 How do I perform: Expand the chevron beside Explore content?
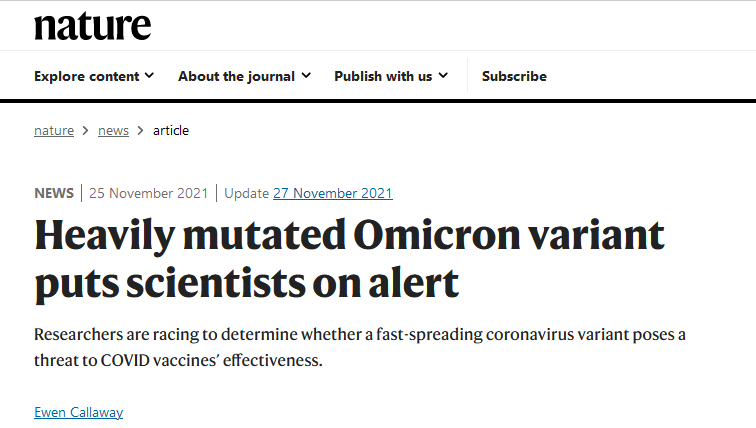pyautogui.click(x=149, y=76)
